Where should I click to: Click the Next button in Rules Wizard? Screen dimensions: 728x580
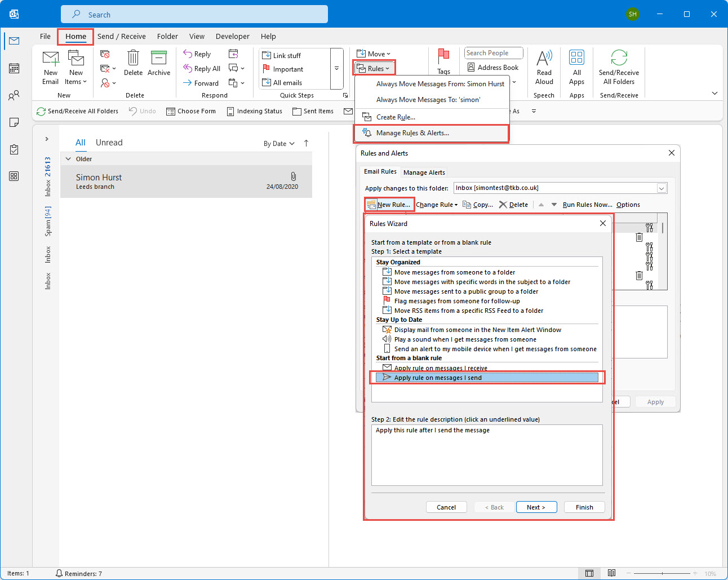536,507
